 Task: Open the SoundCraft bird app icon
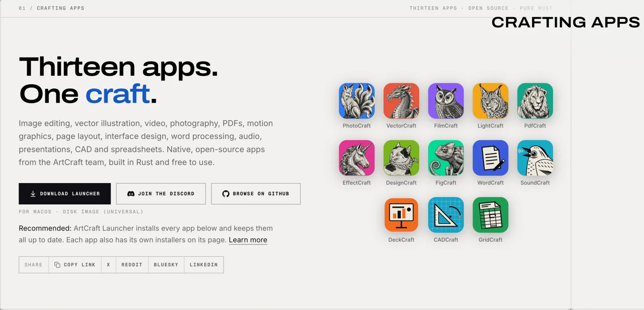pyautogui.click(x=535, y=158)
